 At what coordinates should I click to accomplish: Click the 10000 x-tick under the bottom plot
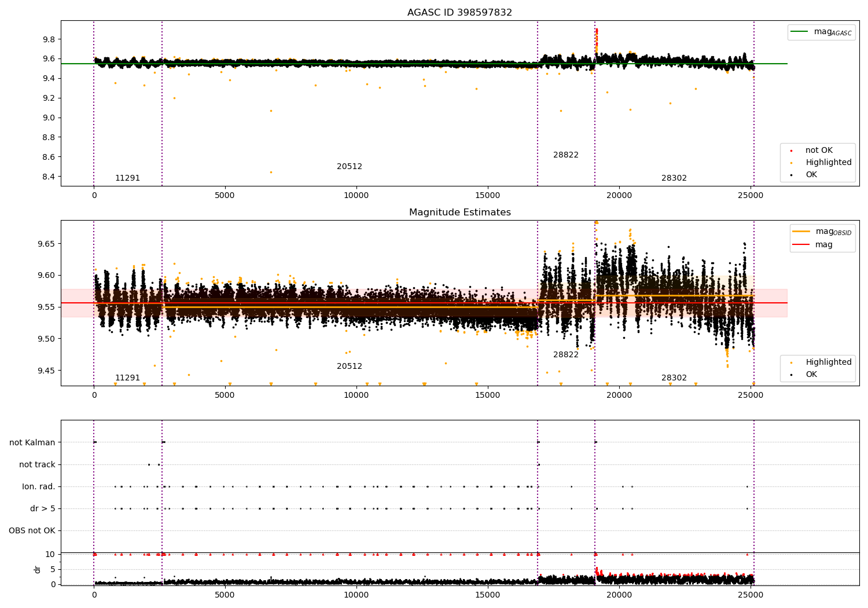[x=356, y=596]
